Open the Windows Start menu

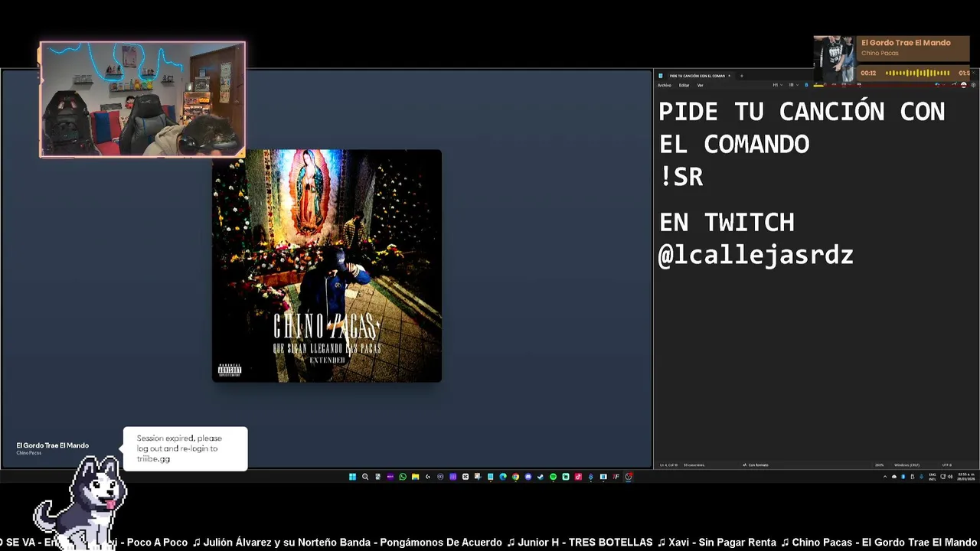pos(352,477)
